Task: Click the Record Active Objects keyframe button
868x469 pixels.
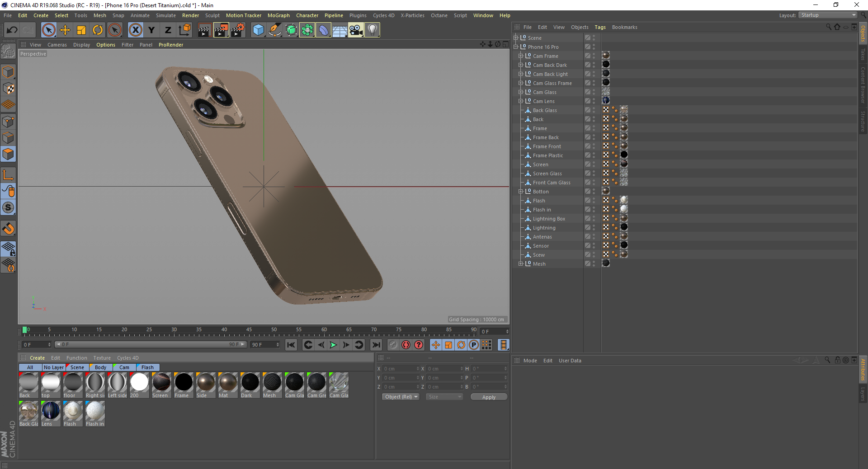Action: [406, 345]
